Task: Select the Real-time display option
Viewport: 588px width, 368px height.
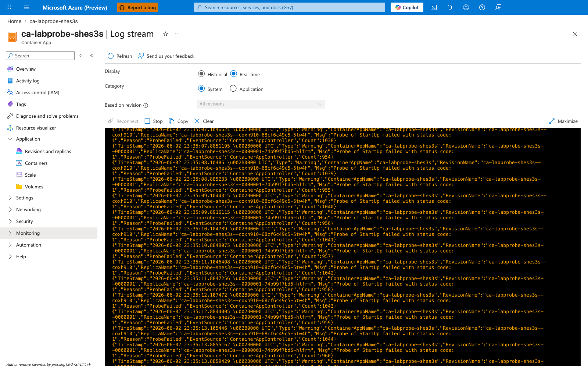Action: (233, 74)
